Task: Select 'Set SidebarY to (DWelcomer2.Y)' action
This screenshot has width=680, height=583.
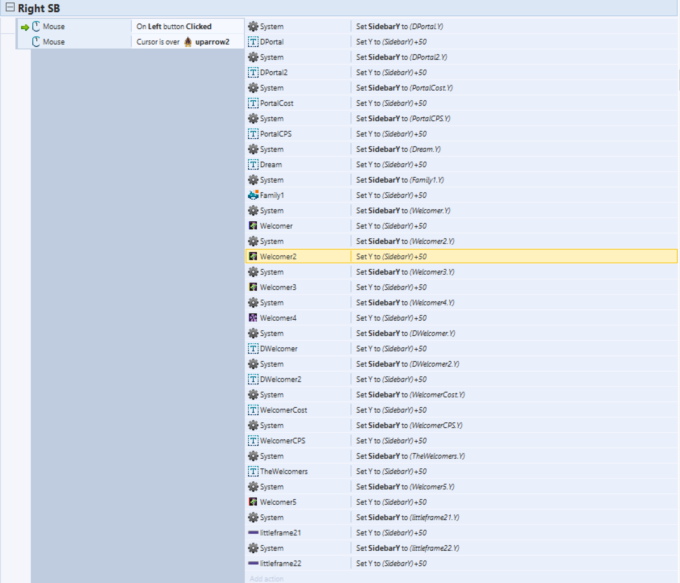Action: click(408, 364)
